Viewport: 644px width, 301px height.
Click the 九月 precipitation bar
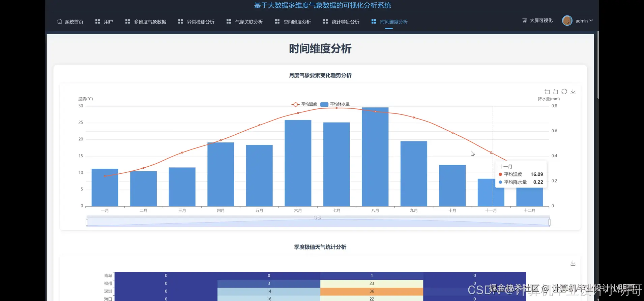pos(414,174)
